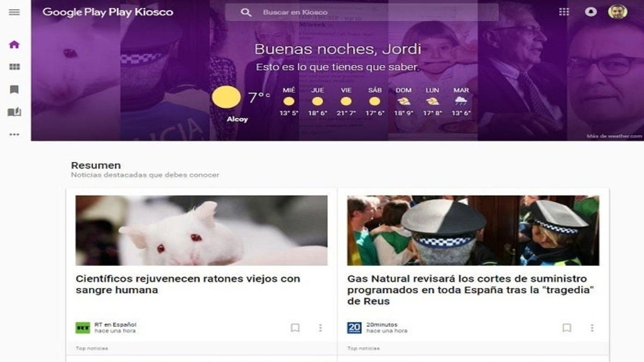Image resolution: width=644 pixels, height=362 pixels.
Task: Open the newsstand reading icon in sidebar
Action: (14, 112)
